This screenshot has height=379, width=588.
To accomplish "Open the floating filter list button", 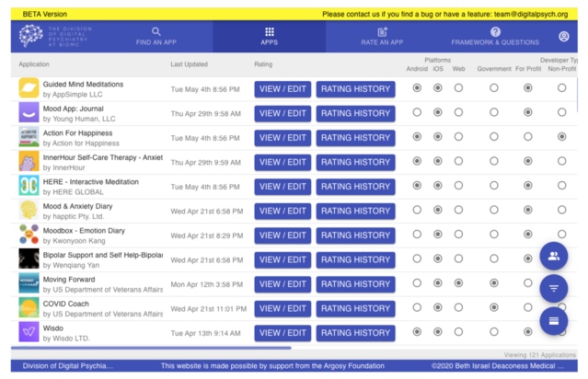I will click(553, 289).
